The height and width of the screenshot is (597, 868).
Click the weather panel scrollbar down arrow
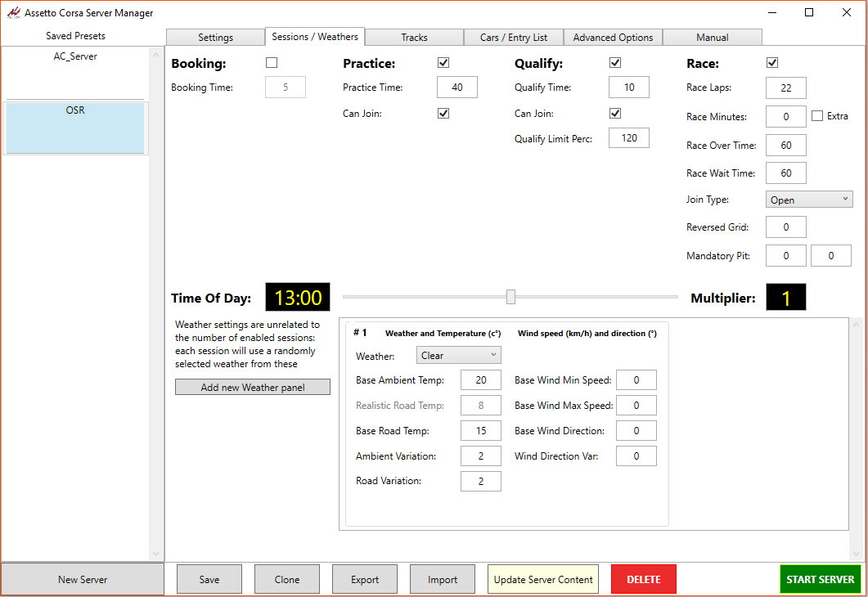point(856,554)
